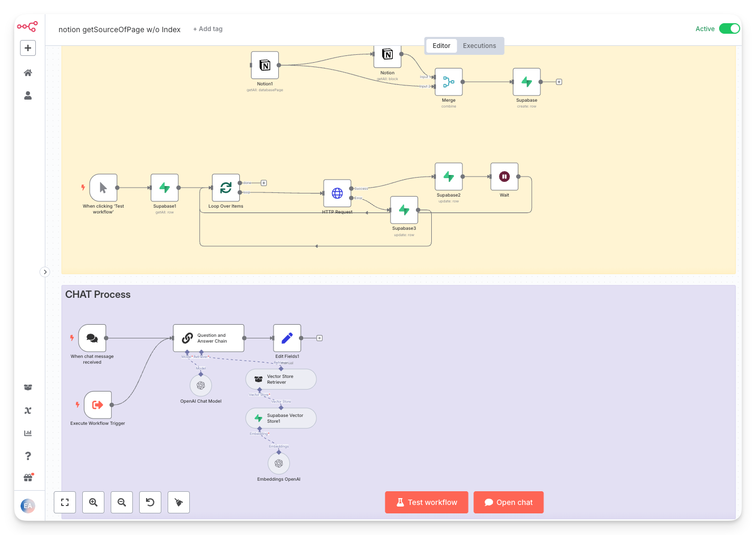Click the fit-to-view canvas icon
This screenshot has height=535, width=756.
pyautogui.click(x=64, y=502)
